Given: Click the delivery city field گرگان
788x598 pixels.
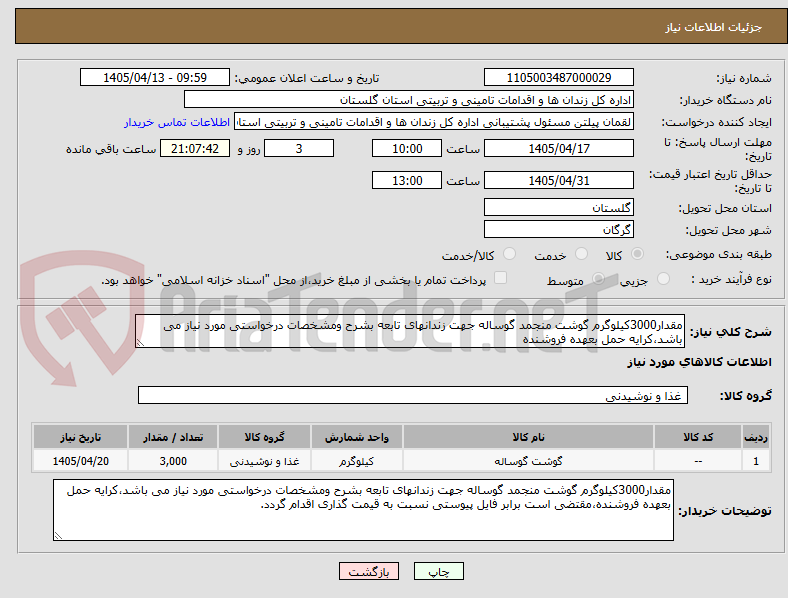Looking at the screenshot, I should point(559,229).
